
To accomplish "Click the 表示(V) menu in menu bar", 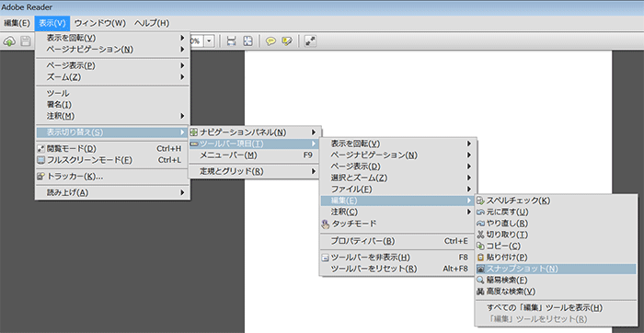I will tap(52, 23).
